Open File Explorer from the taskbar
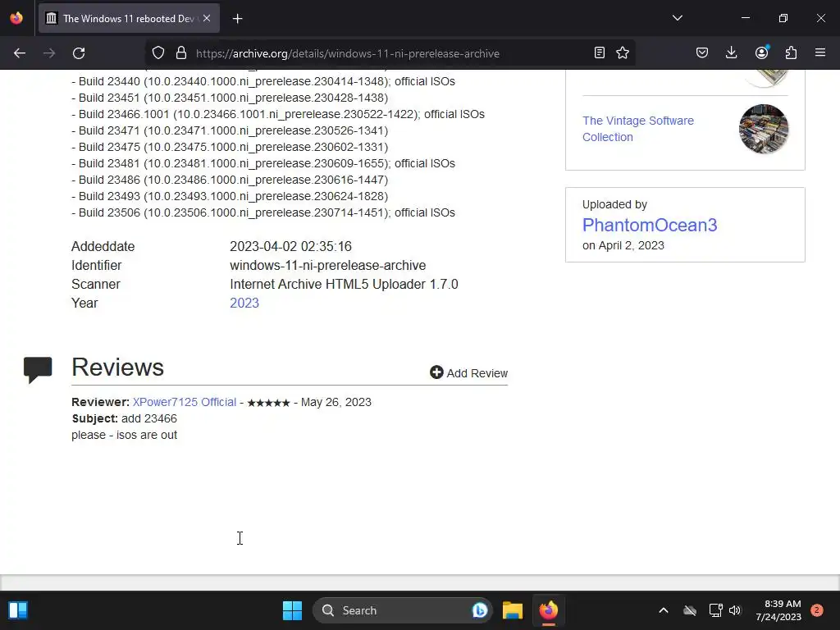840x630 pixels. coord(512,610)
